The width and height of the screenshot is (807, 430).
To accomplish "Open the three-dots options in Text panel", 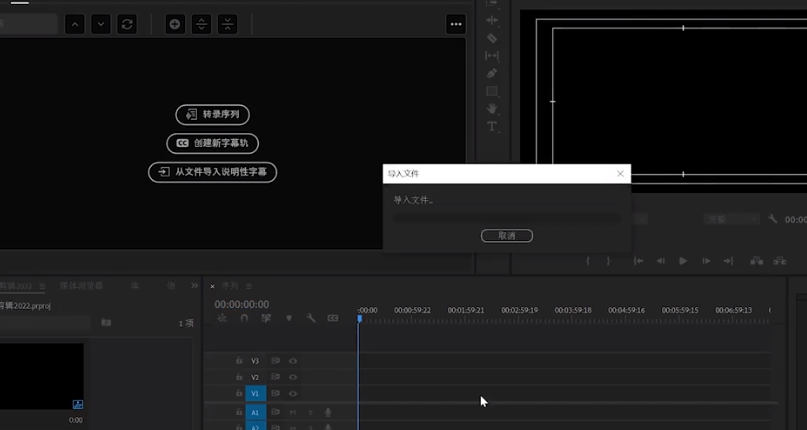I will (456, 24).
